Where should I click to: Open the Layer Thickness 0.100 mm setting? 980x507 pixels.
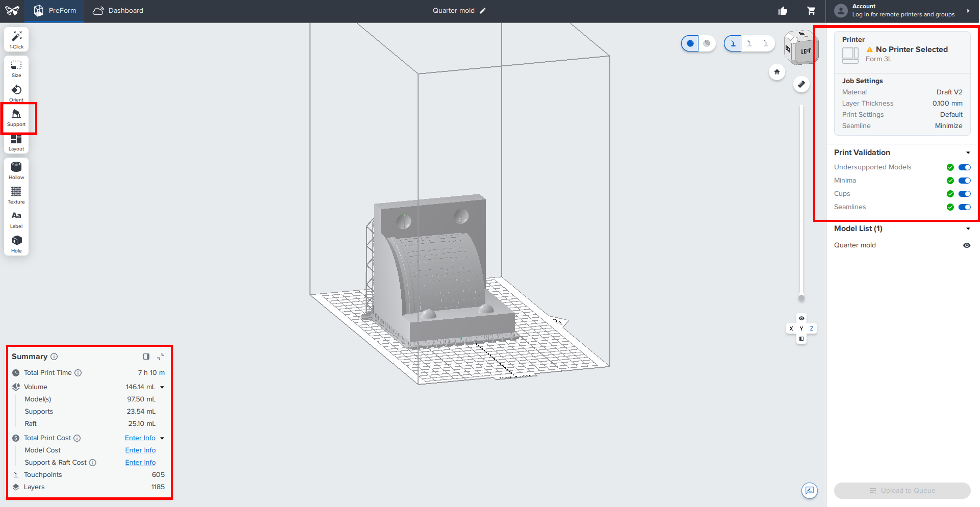pyautogui.click(x=902, y=103)
